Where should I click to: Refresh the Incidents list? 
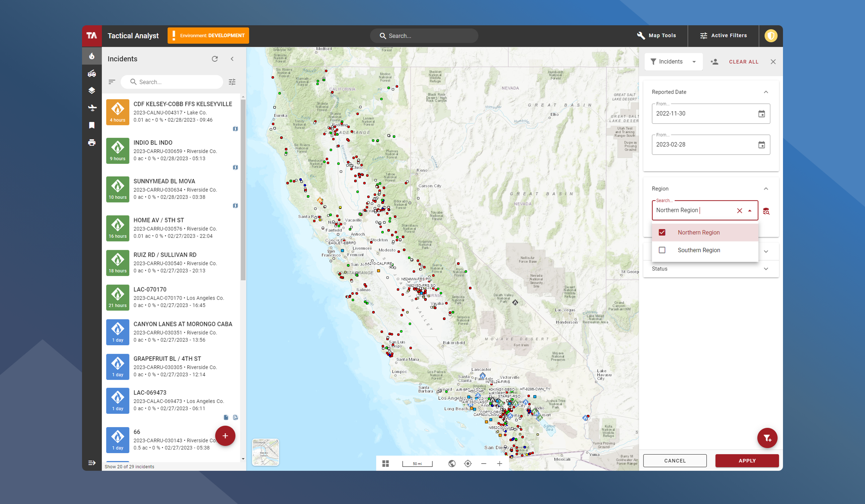point(215,59)
